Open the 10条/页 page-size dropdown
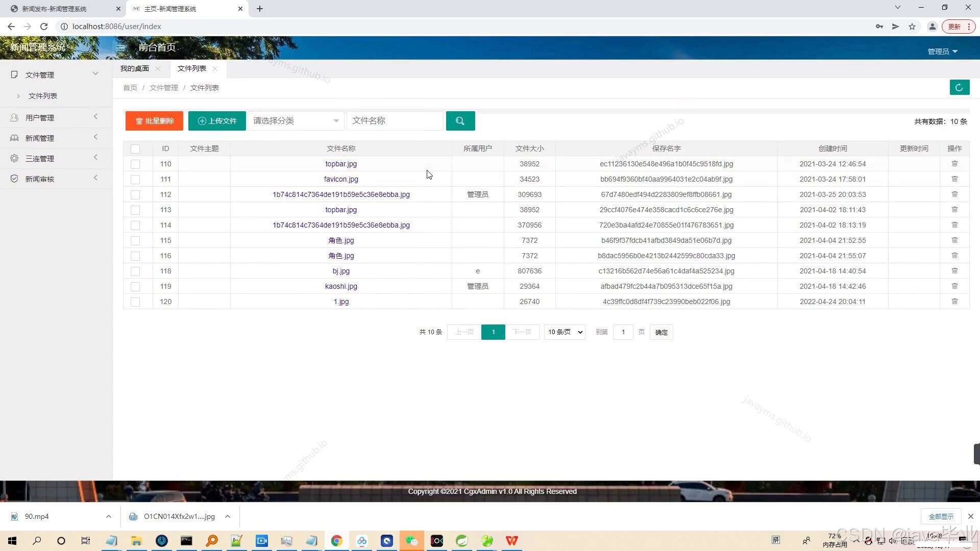The width and height of the screenshot is (980, 551). pyautogui.click(x=563, y=332)
